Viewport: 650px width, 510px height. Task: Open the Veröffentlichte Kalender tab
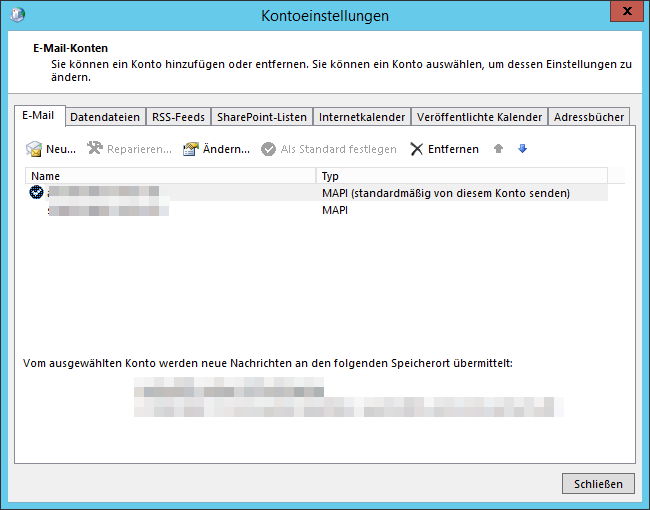(479, 117)
